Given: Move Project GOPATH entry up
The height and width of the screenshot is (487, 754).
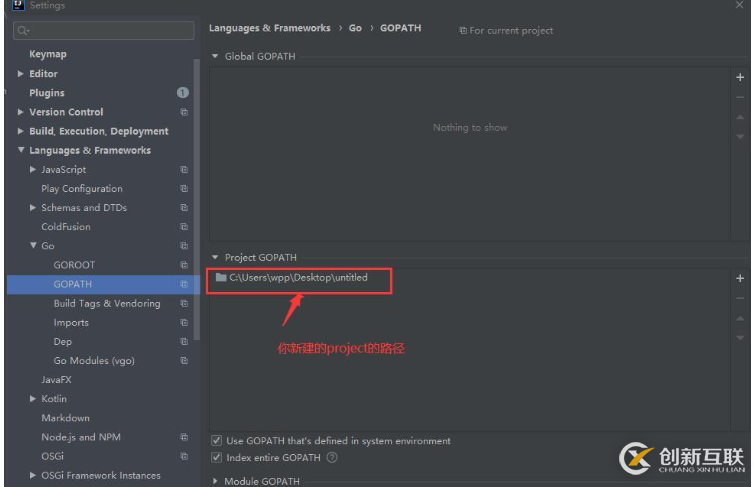Looking at the screenshot, I should point(740,318).
